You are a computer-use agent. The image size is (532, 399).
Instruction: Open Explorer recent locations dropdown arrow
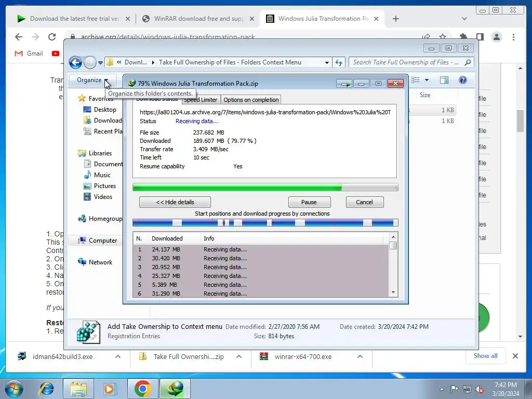(100, 63)
